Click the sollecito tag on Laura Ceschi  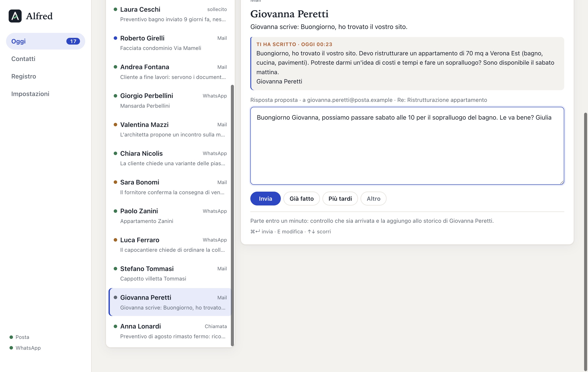pyautogui.click(x=217, y=9)
